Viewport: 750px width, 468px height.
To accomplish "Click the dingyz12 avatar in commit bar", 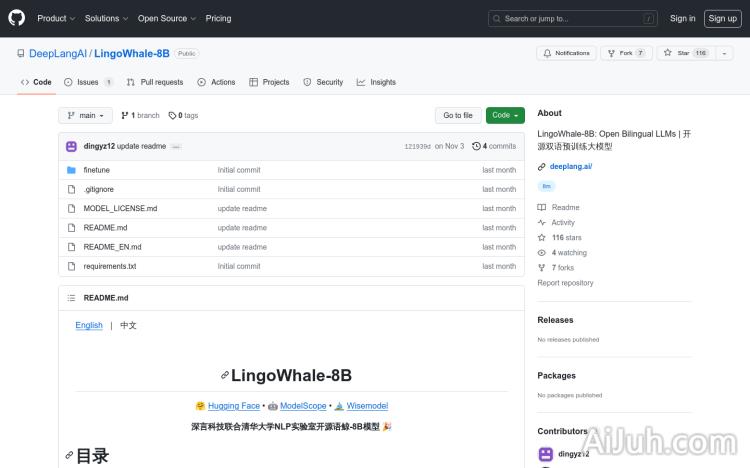I will coord(71,146).
